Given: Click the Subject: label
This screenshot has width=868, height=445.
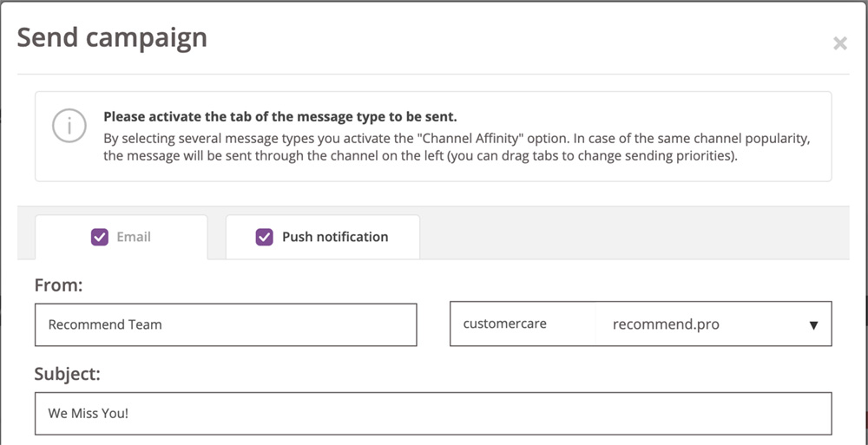Looking at the screenshot, I should (x=68, y=374).
